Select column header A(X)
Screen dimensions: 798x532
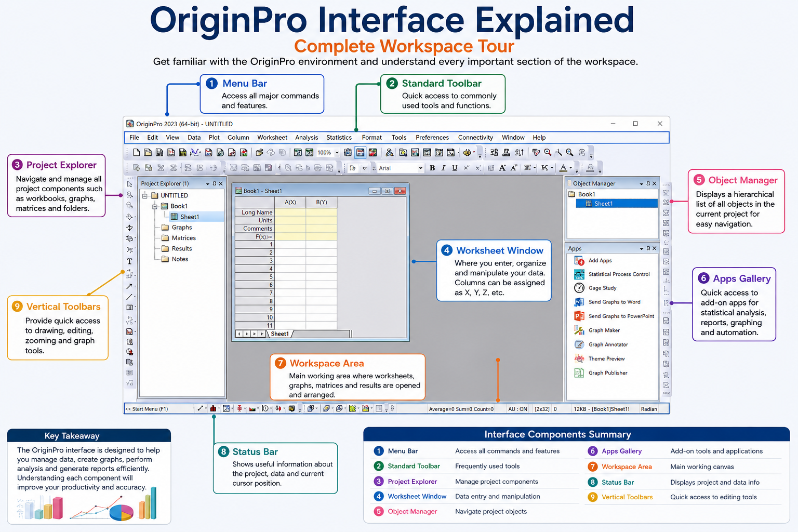pyautogui.click(x=290, y=202)
